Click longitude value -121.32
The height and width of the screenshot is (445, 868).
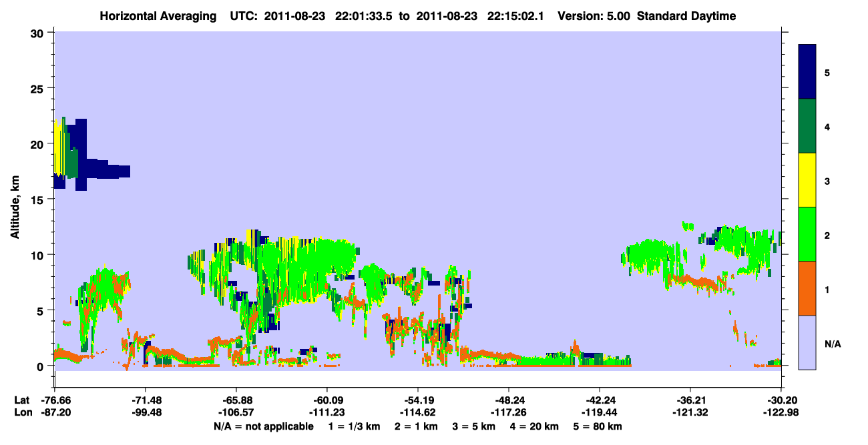690,412
